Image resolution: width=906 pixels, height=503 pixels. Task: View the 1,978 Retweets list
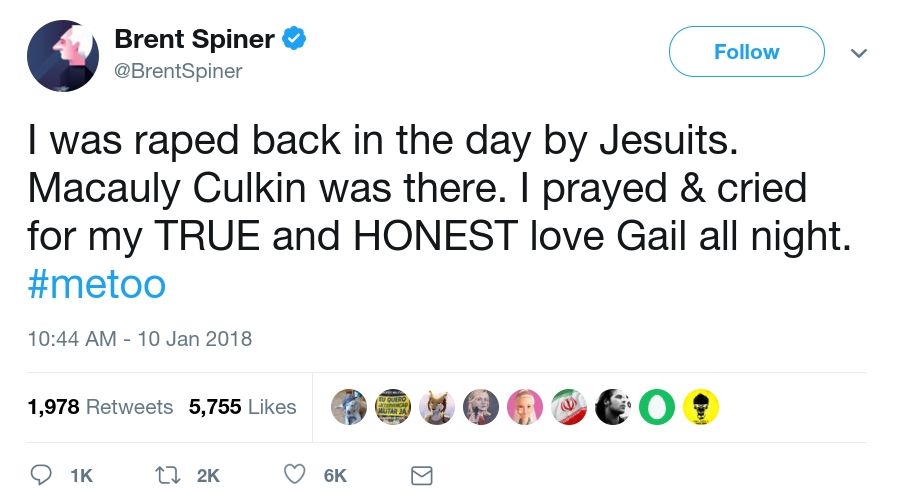(x=100, y=407)
